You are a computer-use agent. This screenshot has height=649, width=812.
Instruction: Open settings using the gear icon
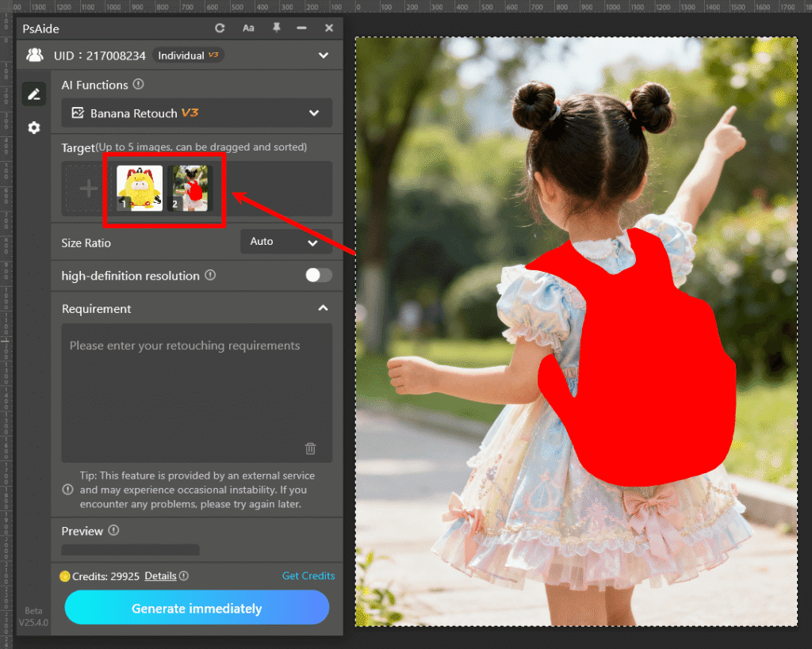coord(33,127)
